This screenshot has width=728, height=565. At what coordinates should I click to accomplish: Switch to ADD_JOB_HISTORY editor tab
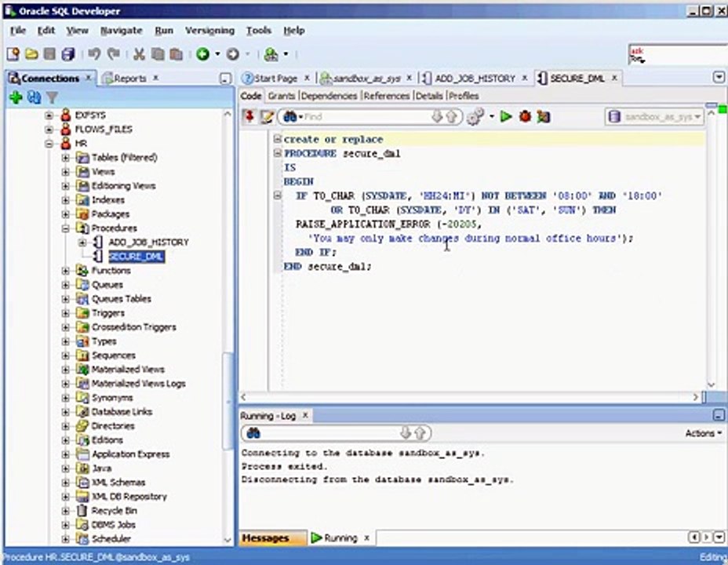[475, 78]
